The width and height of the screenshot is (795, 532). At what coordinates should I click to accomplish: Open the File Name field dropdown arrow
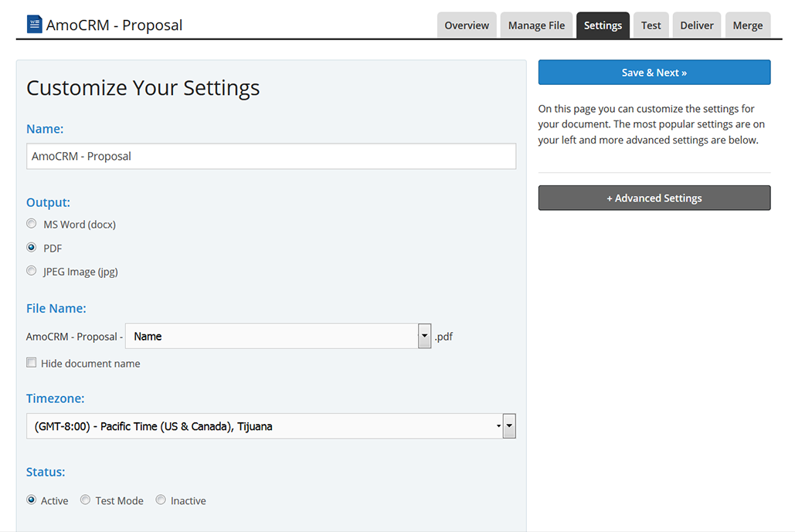424,337
